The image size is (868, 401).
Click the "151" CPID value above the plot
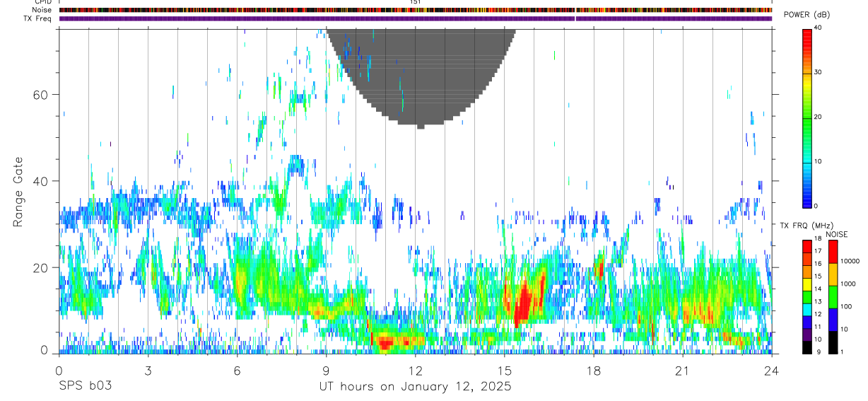(416, 2)
